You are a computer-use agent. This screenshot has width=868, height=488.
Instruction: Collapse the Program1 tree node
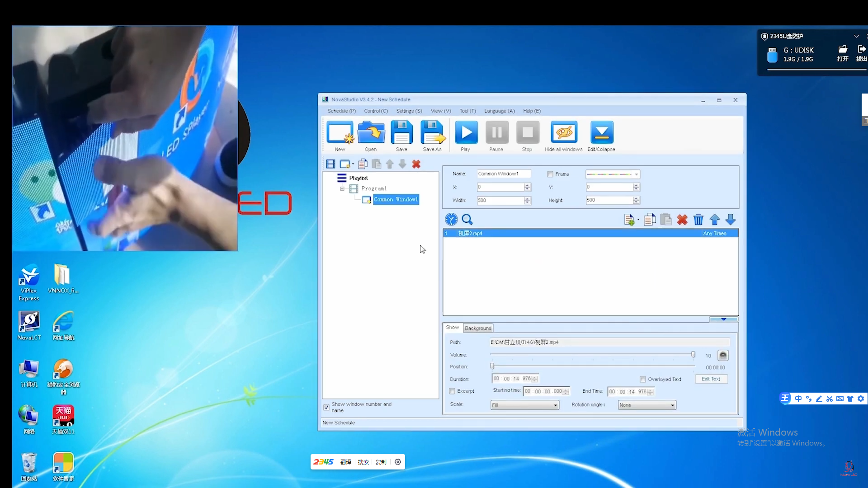(342, 189)
